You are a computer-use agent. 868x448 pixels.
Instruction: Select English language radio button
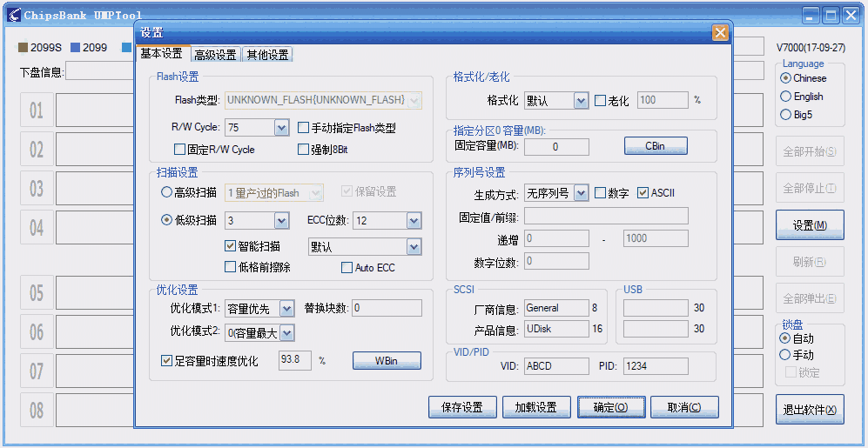(785, 97)
